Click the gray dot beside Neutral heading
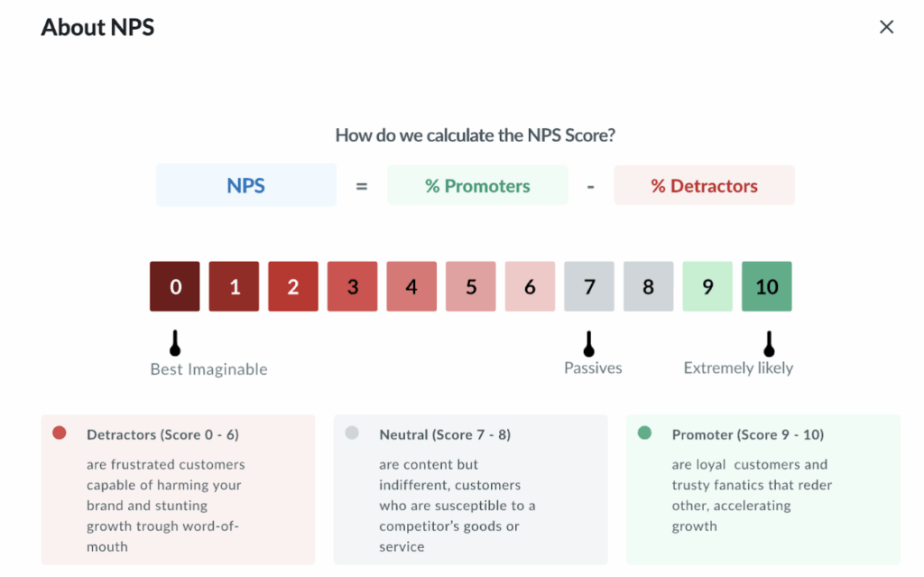The width and height of the screenshot is (924, 577). point(352,433)
